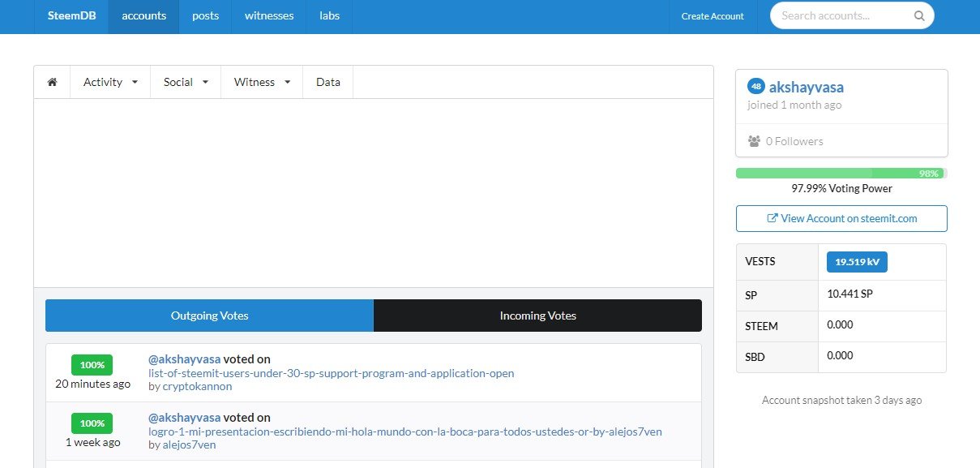Open logro-1-mi-presentacion post link

click(x=405, y=432)
